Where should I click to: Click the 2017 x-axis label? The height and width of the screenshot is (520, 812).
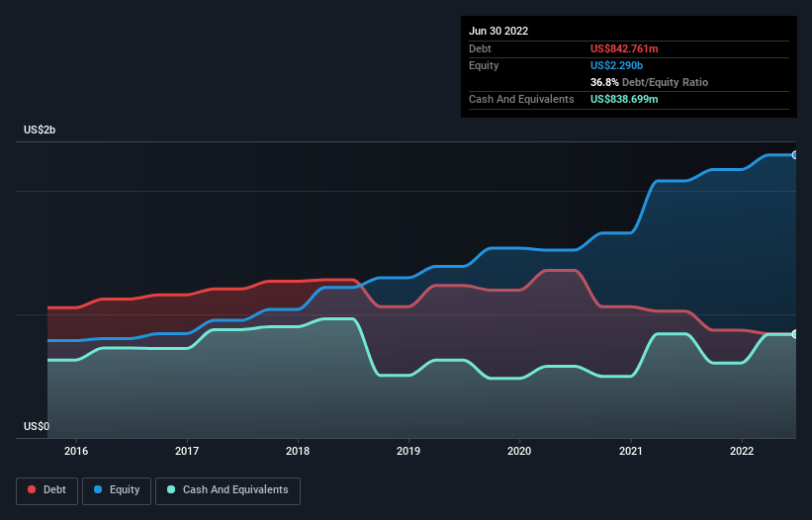coord(187,451)
